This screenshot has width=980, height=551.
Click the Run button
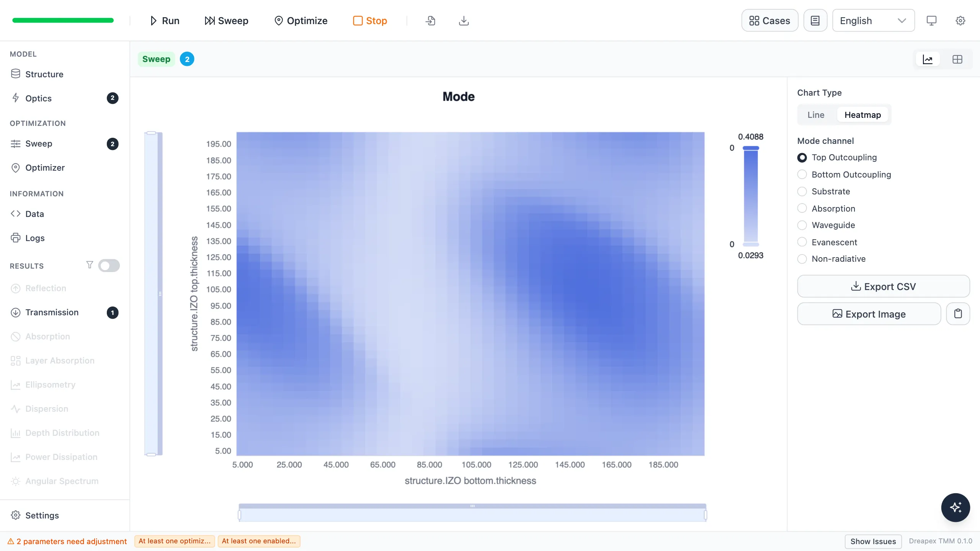tap(165, 21)
